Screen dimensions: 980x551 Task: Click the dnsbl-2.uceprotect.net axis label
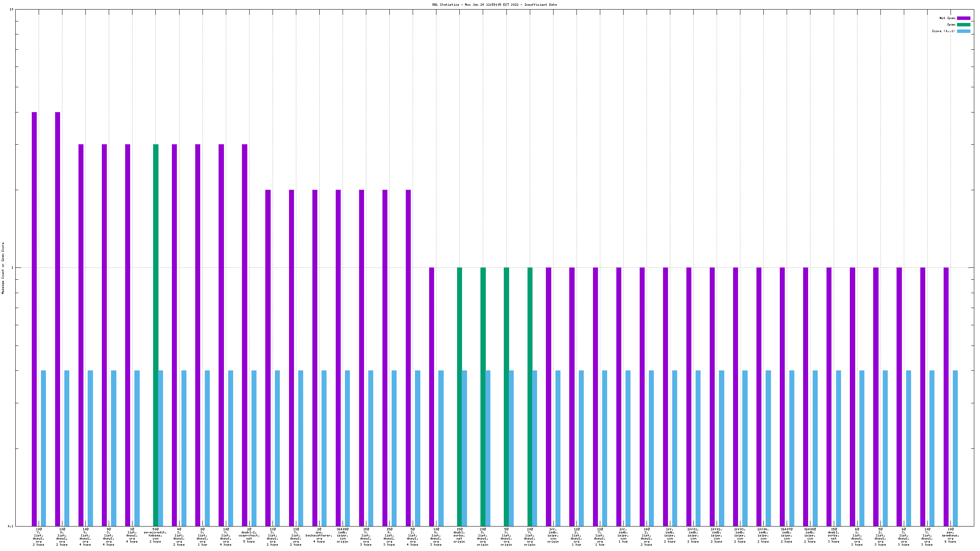click(x=249, y=535)
